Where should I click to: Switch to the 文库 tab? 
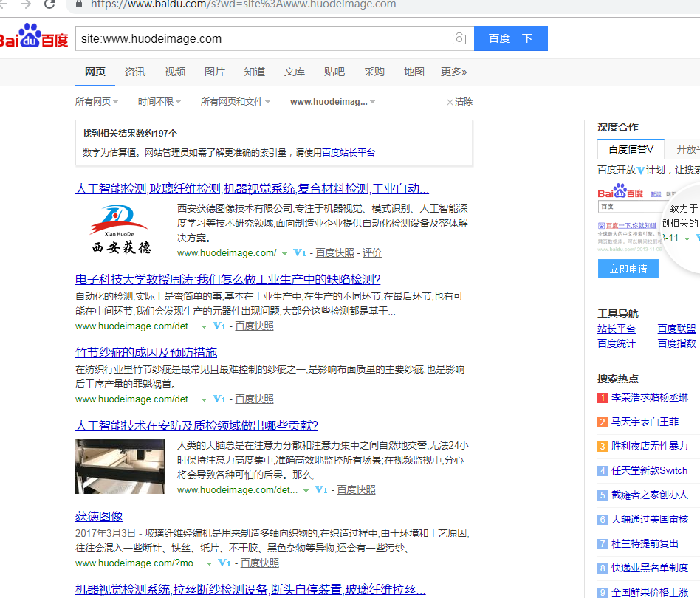[x=294, y=72]
